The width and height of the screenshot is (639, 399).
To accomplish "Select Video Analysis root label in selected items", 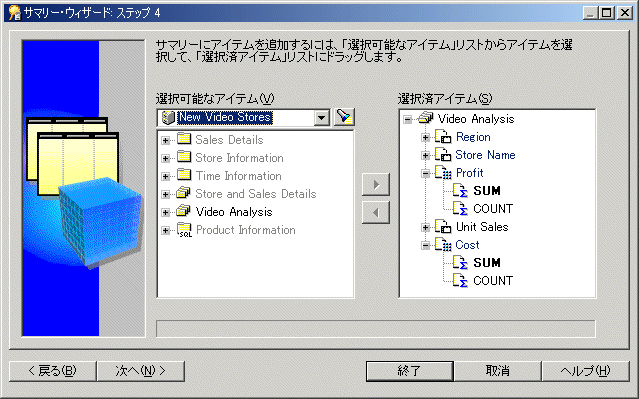I will point(476,119).
